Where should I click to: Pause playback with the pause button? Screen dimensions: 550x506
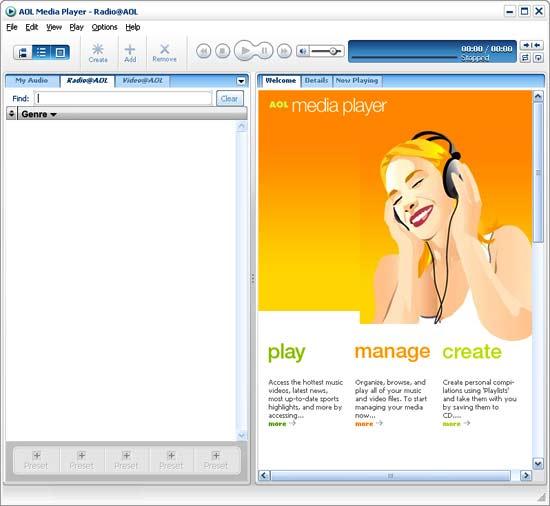pyautogui.click(x=264, y=51)
